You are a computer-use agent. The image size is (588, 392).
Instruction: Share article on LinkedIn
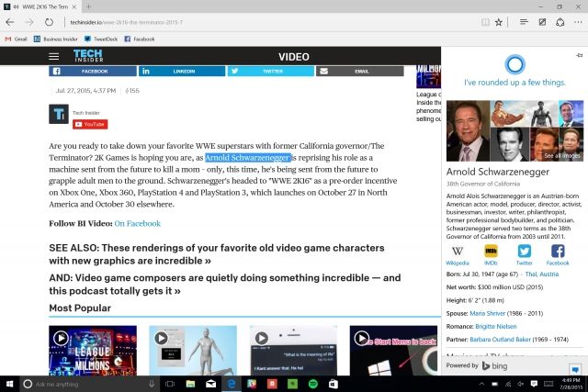[x=182, y=71]
